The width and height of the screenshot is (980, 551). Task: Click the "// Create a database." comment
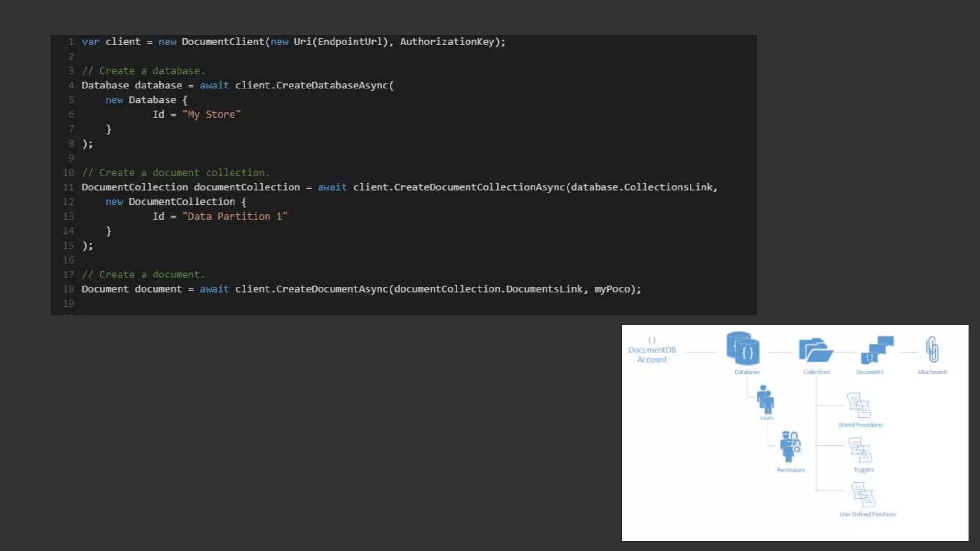(143, 71)
